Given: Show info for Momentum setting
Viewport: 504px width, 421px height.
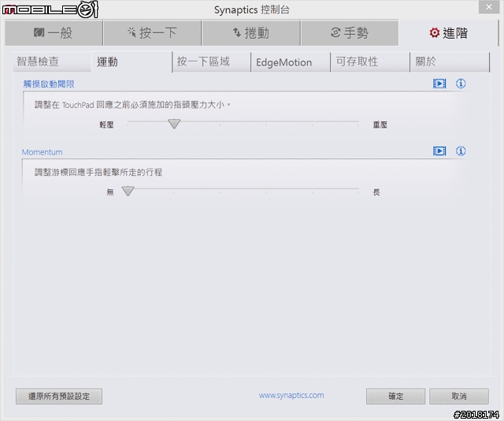Looking at the screenshot, I should pyautogui.click(x=461, y=151).
